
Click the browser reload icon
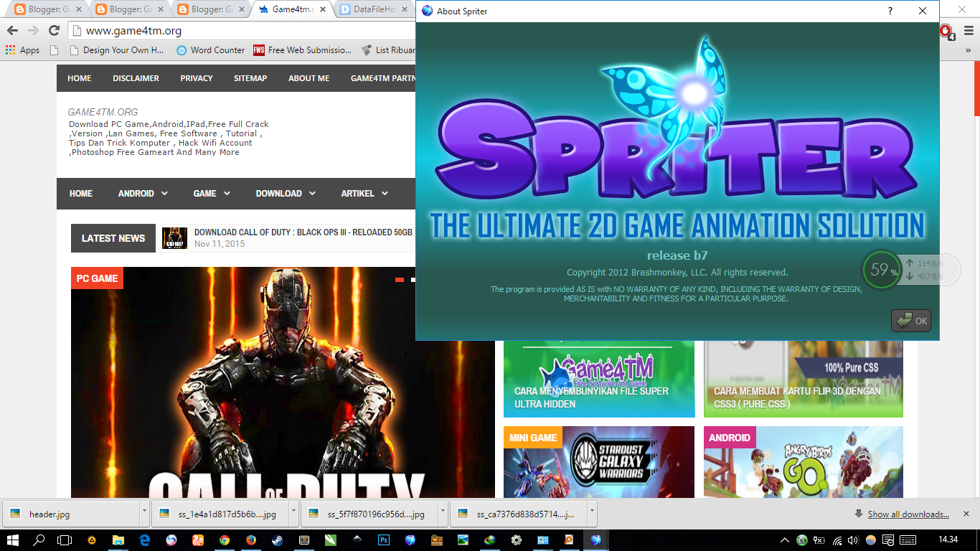click(54, 30)
